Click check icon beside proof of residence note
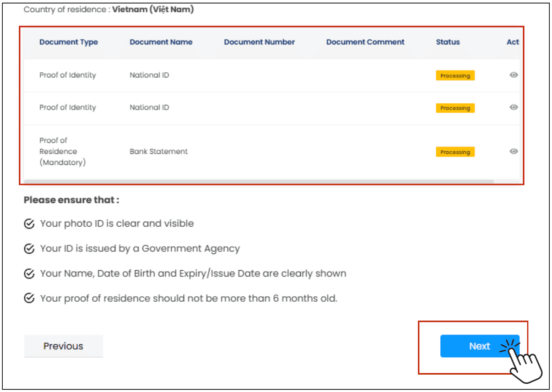552x392 pixels. coord(29,299)
